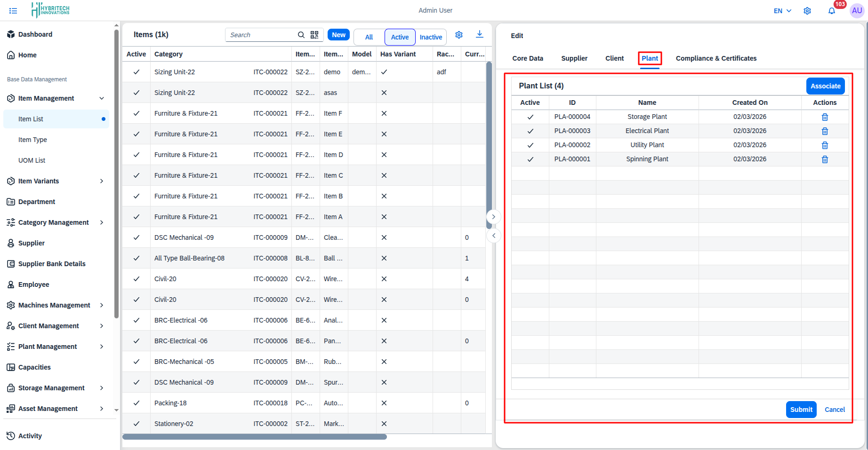
Task: Delete the Storage Plant row
Action: (825, 117)
